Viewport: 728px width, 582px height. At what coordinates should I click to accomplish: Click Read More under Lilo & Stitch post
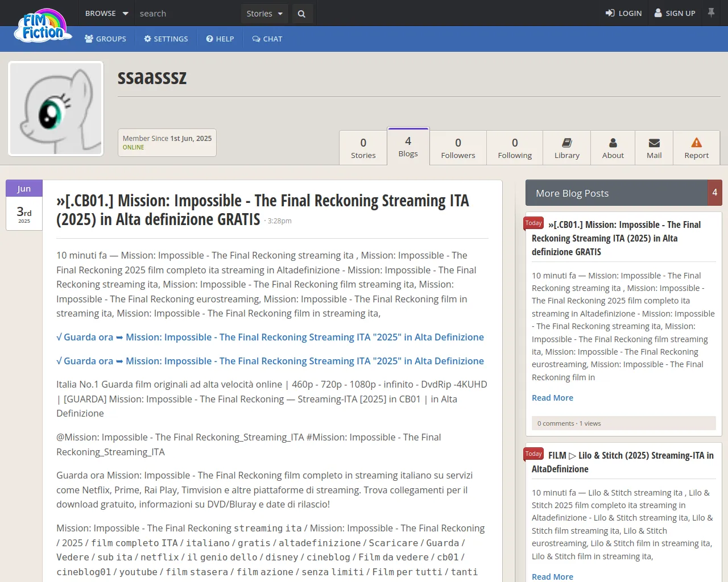552,576
